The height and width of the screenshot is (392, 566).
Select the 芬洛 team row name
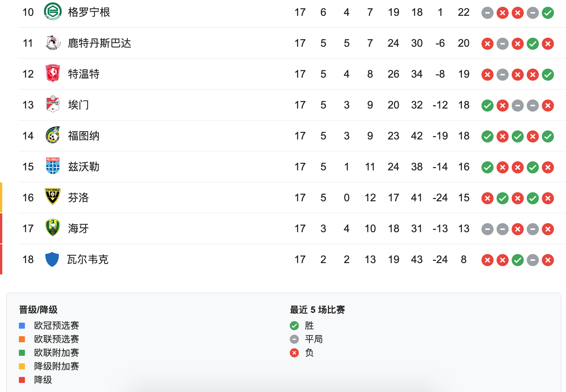[x=78, y=198]
